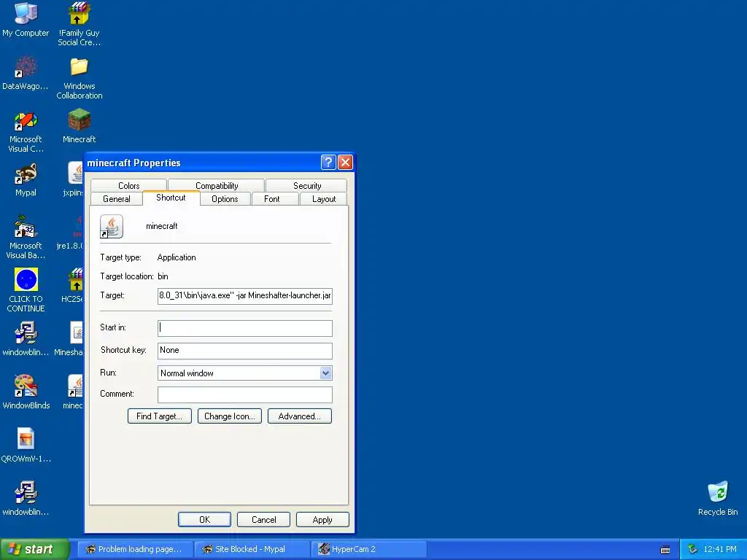Screen dimensions: 747x560
Task: Open the Advanced... shortcut settings
Action: pos(300,416)
